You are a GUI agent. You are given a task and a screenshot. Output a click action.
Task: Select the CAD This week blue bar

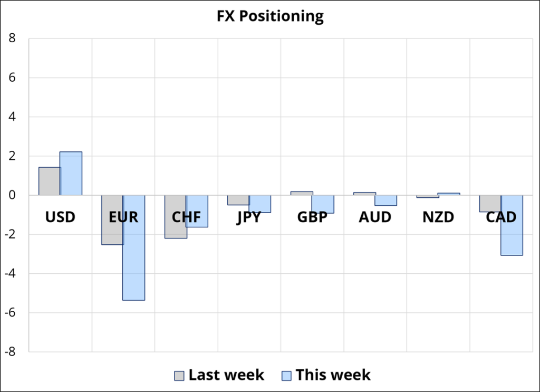[x=512, y=225]
